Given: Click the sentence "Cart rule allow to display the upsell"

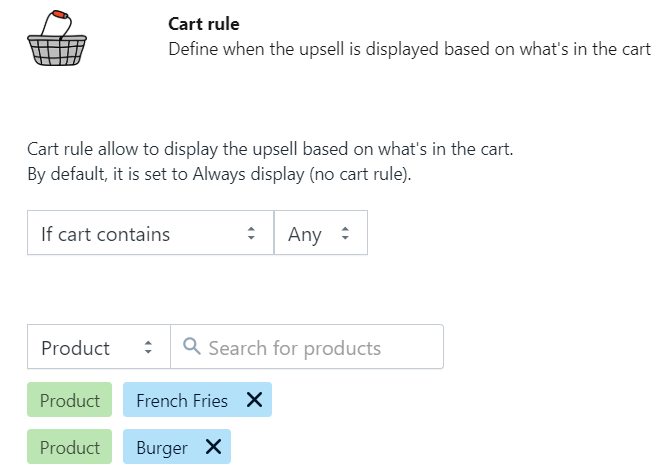Looking at the screenshot, I should point(270,150).
